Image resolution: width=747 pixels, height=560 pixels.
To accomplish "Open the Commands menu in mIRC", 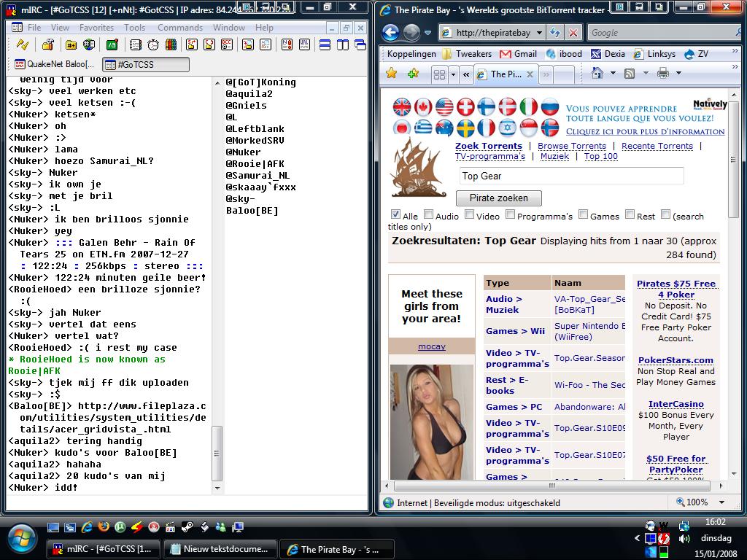I will tap(179, 28).
